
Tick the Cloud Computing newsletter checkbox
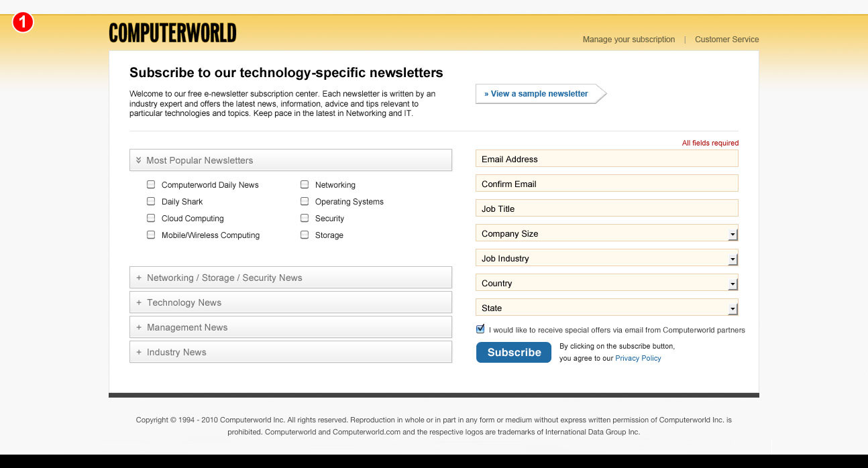151,218
